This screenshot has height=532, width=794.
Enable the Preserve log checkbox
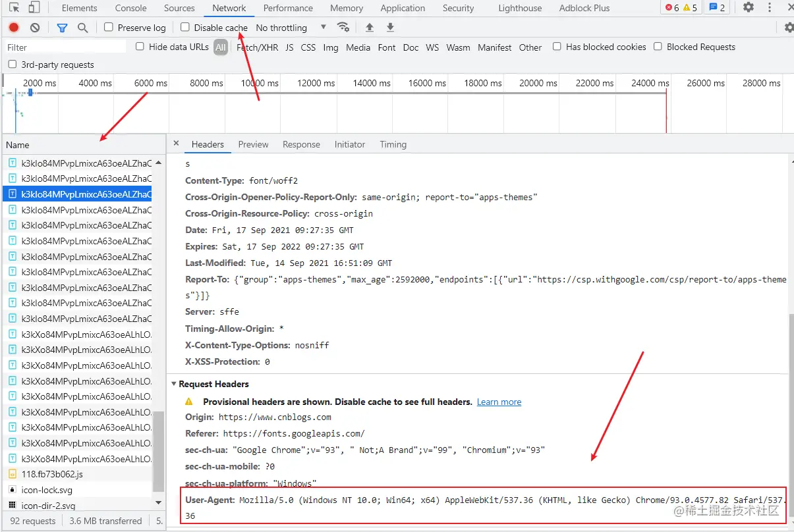click(109, 27)
